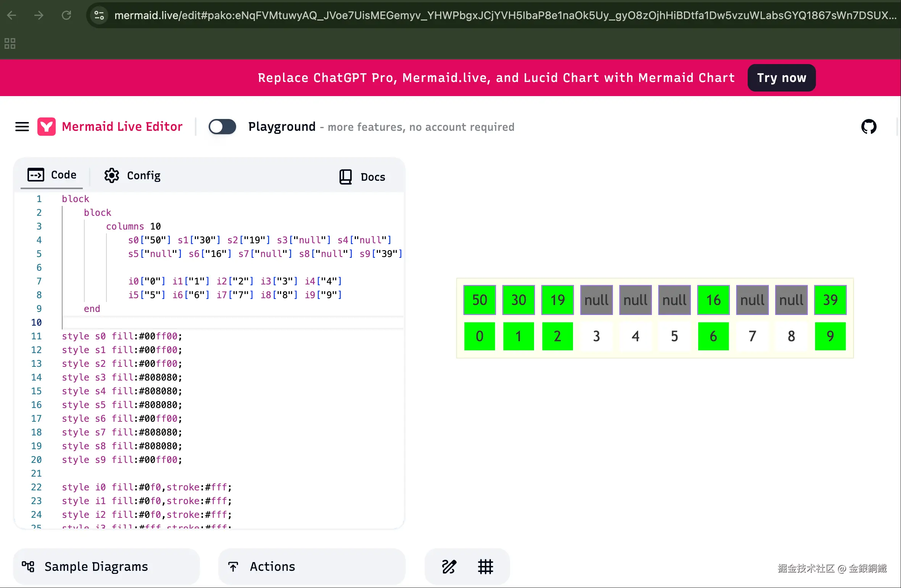Image resolution: width=901 pixels, height=588 pixels.
Task: Click the Try now button
Action: 781,78
